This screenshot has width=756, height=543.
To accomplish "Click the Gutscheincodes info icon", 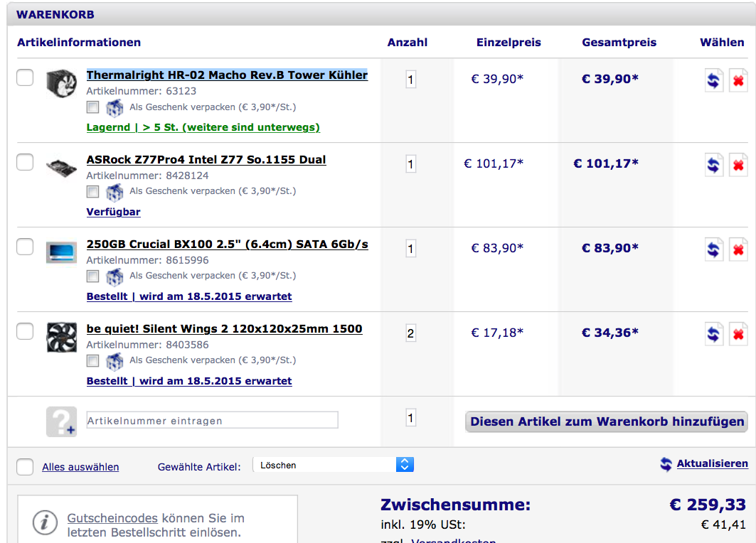I will pos(44,525).
